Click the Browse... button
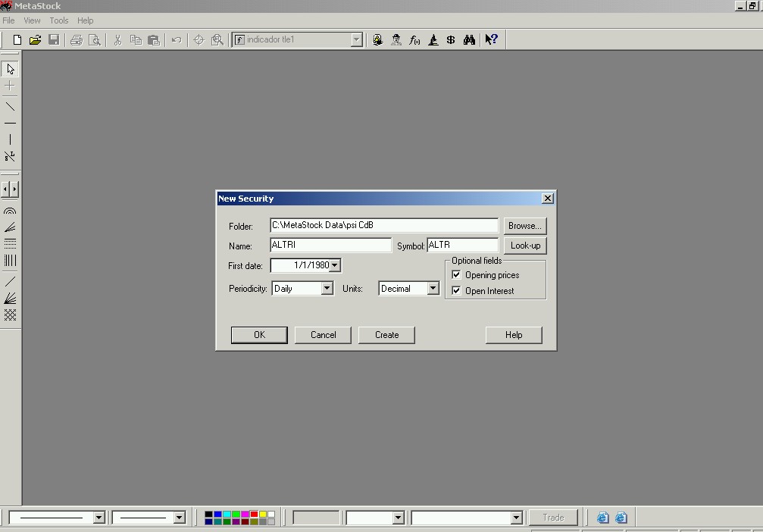This screenshot has width=763, height=532. pos(525,226)
